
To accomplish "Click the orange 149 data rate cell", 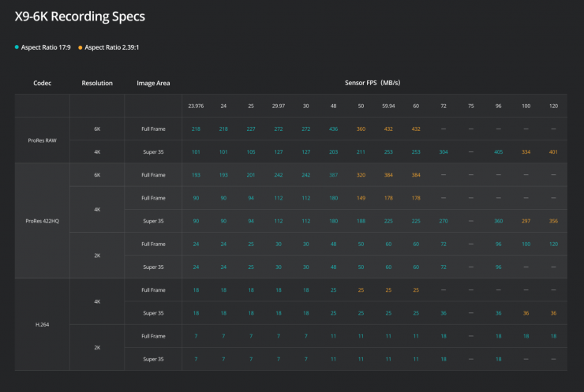I will [x=361, y=197].
